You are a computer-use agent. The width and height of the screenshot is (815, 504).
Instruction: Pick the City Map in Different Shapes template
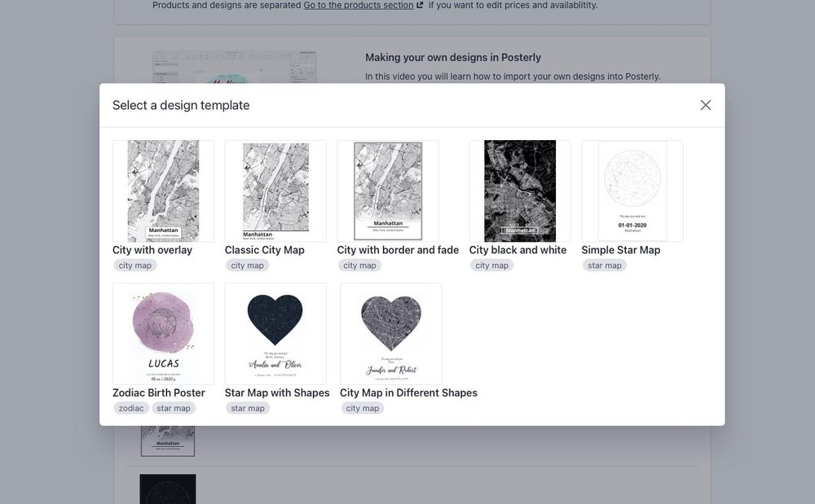(x=391, y=333)
